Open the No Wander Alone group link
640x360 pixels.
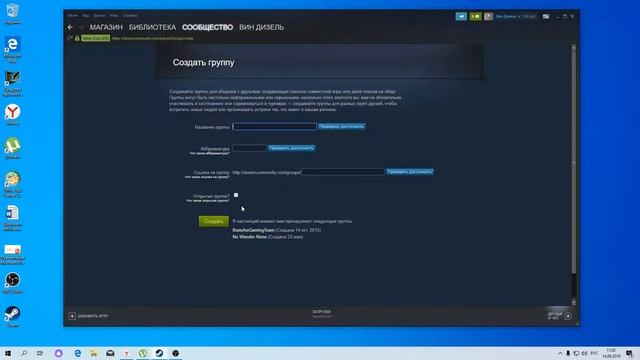click(x=249, y=237)
